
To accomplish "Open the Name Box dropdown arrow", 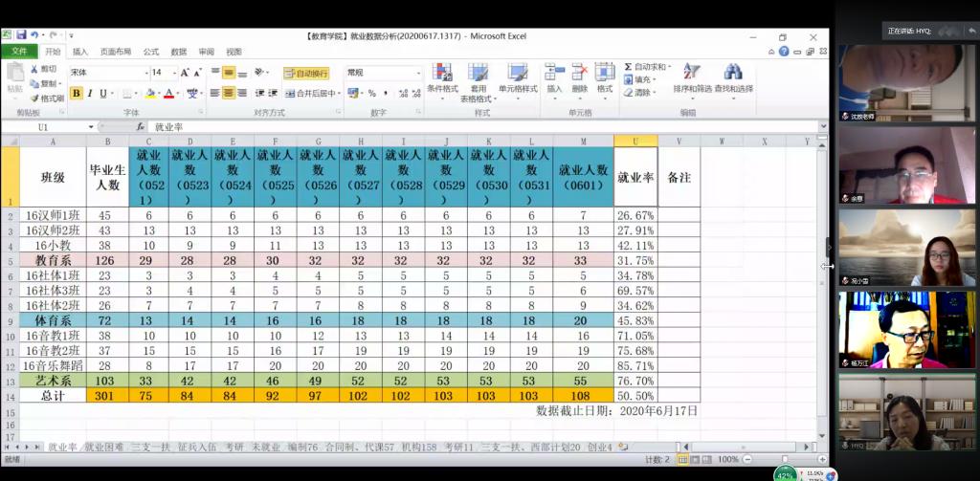I will click(x=92, y=126).
